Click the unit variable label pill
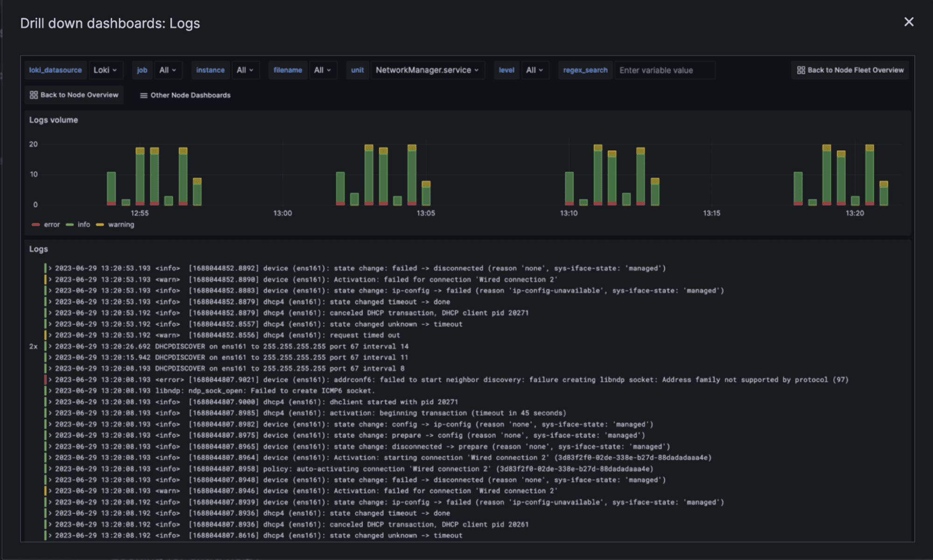933x560 pixels. (358, 70)
